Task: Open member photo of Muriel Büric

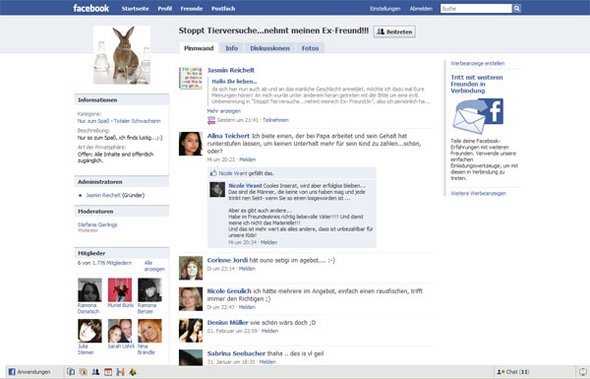Action: [x=120, y=290]
